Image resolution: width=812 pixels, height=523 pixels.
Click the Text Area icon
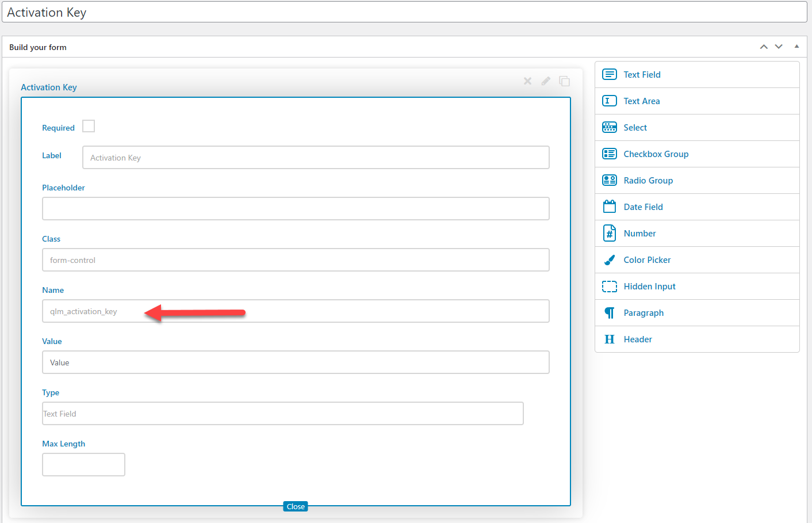click(610, 101)
